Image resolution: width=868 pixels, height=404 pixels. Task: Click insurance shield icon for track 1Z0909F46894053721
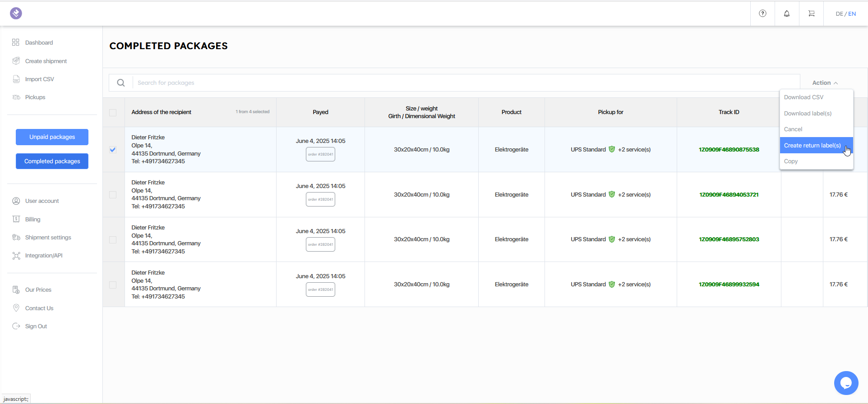[x=612, y=194]
